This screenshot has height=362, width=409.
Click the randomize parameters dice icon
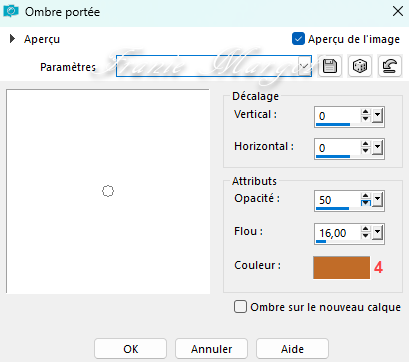point(360,66)
